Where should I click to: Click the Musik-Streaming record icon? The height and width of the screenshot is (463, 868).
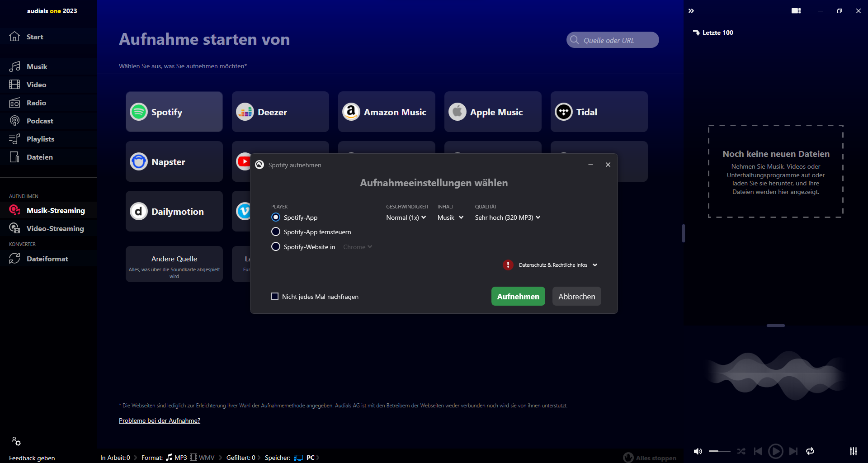tap(14, 210)
